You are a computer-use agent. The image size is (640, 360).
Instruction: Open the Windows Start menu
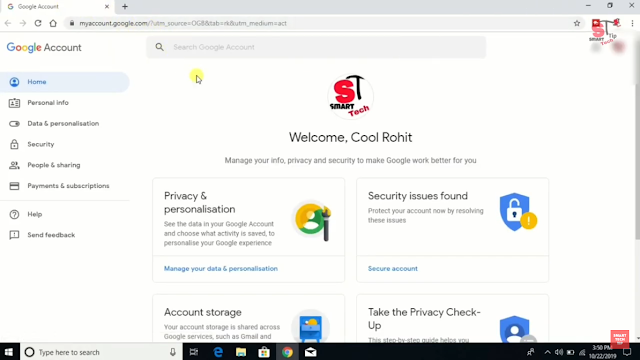coord(9,352)
